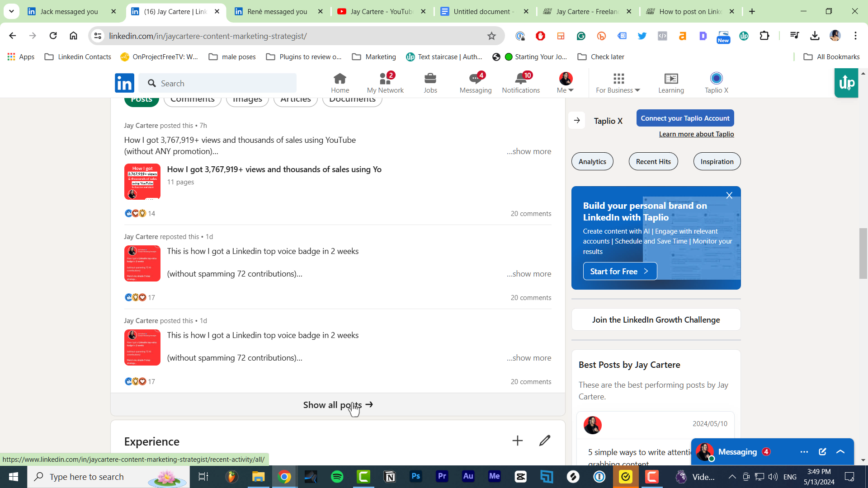Switch to the Comments tab
Image resolution: width=868 pixels, height=488 pixels.
pos(192,99)
